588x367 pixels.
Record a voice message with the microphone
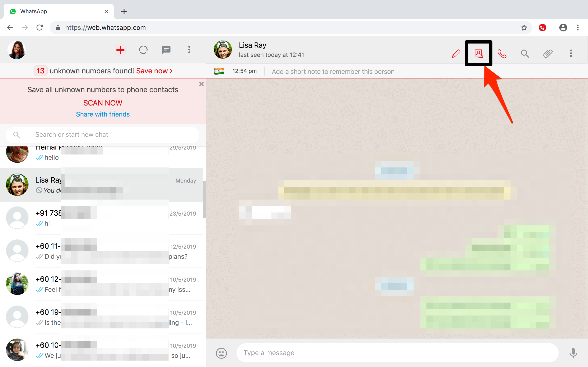[573, 353]
